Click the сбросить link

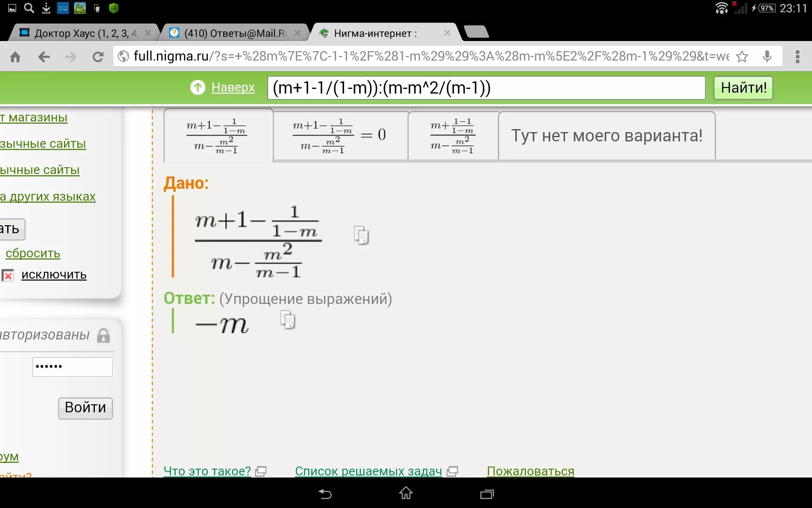point(33,254)
